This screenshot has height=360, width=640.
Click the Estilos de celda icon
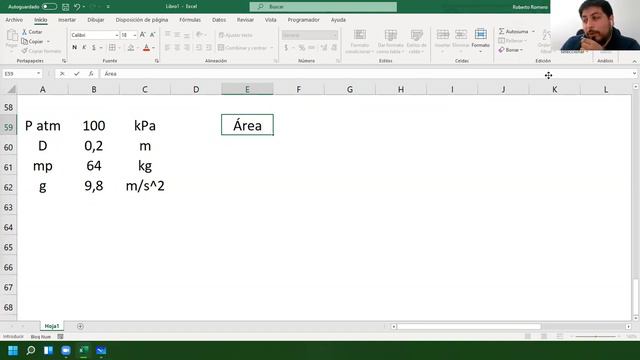coord(416,36)
